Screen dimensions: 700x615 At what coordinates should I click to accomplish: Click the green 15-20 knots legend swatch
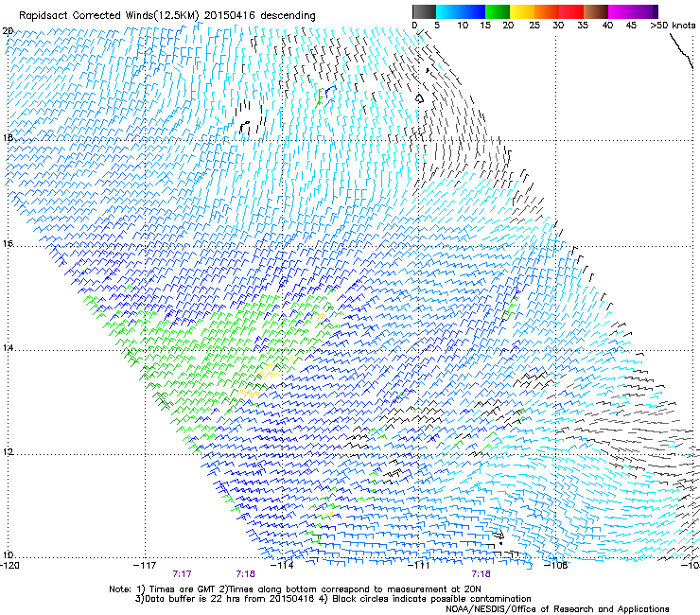coord(498,11)
